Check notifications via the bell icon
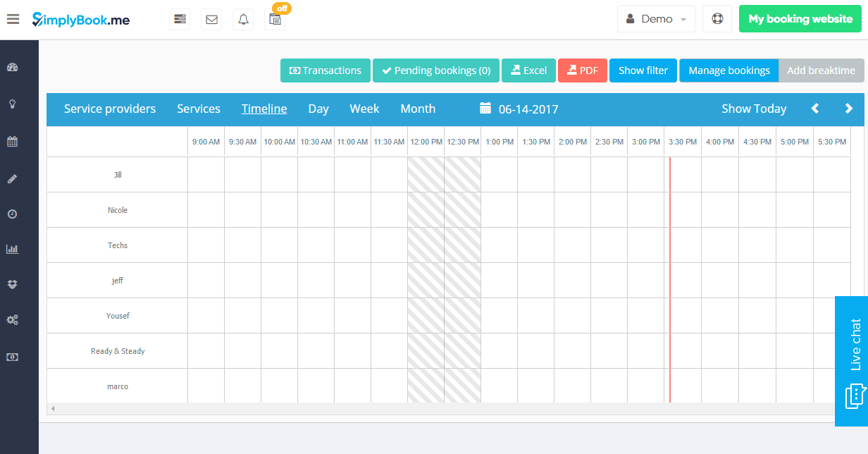 tap(242, 19)
